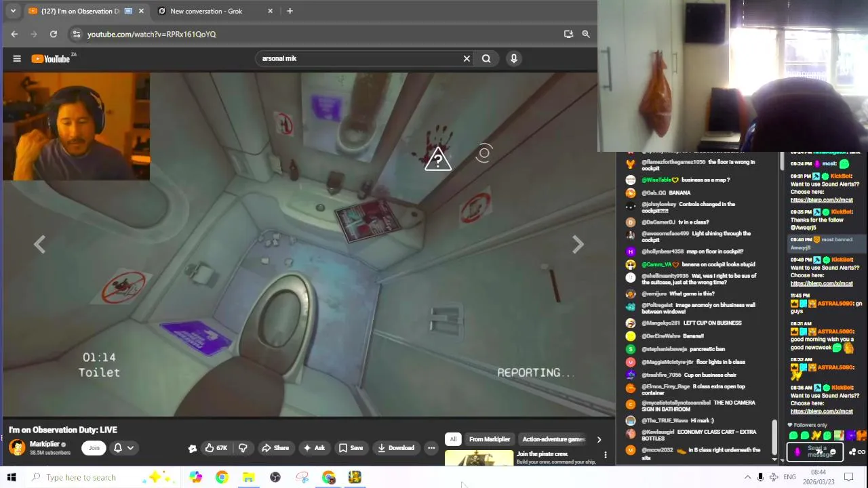Open the Ask AI button

point(314,447)
